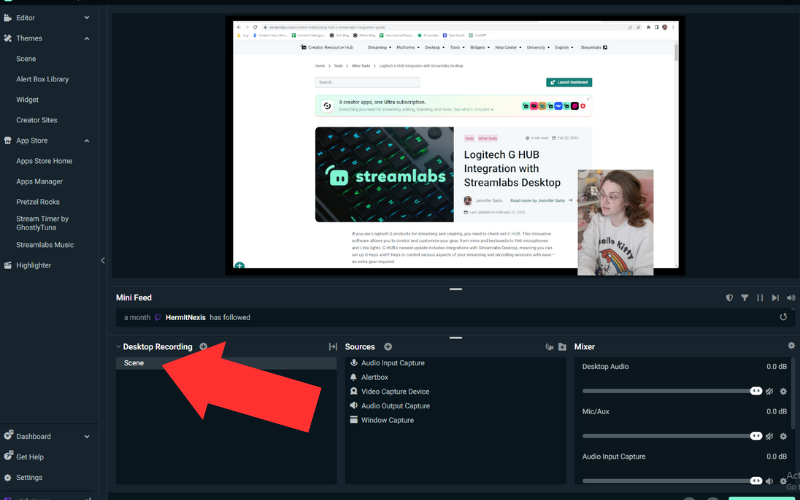Viewport: 800px width, 500px height.
Task: Open Creator Sites page
Action: (37, 120)
